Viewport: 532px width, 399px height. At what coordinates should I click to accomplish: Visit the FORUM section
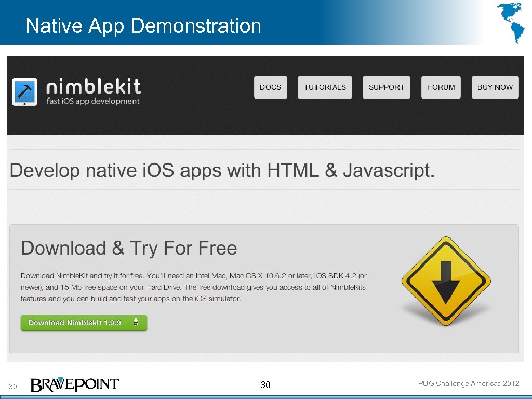[441, 87]
